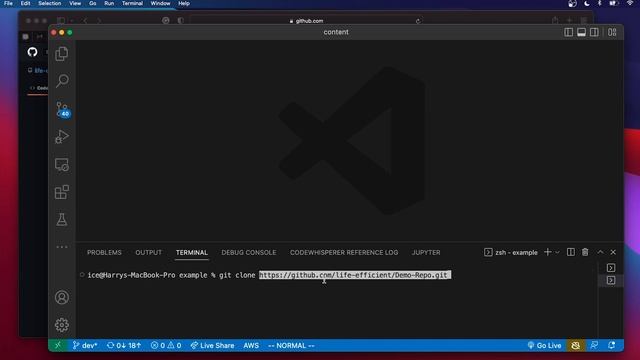The width and height of the screenshot is (640, 360).
Task: Open Run and Debug view
Action: coord(62,137)
